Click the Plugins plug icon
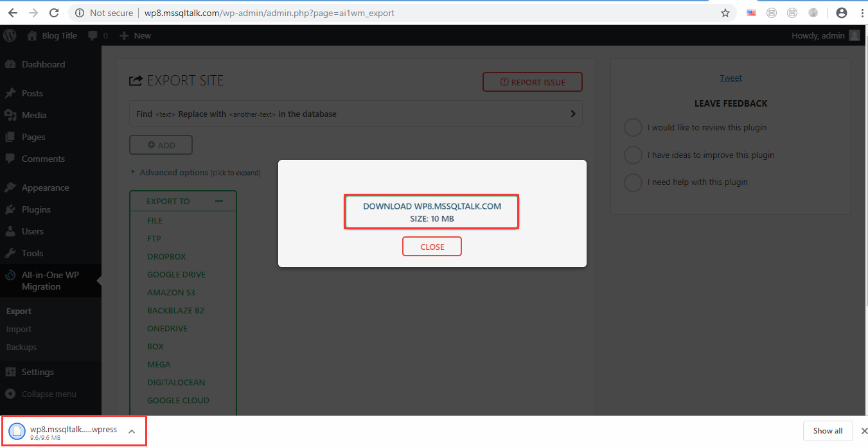The width and height of the screenshot is (868, 447). coord(10,209)
